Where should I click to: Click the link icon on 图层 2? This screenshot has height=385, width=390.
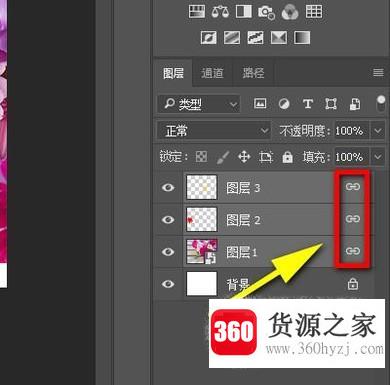pyautogui.click(x=353, y=219)
